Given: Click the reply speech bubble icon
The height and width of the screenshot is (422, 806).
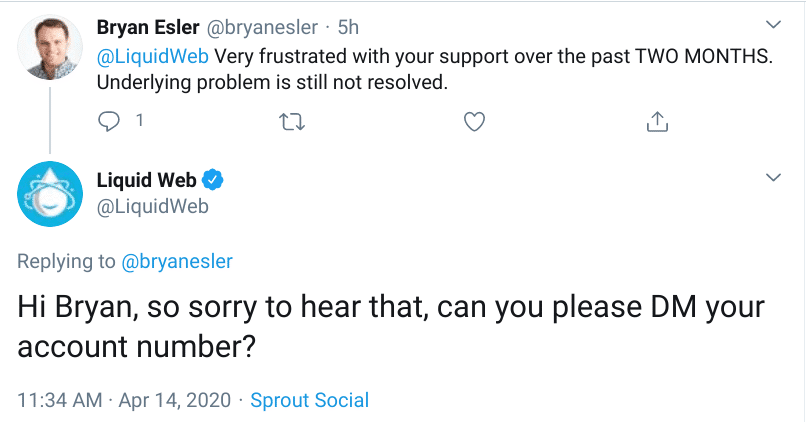Looking at the screenshot, I should click(109, 121).
